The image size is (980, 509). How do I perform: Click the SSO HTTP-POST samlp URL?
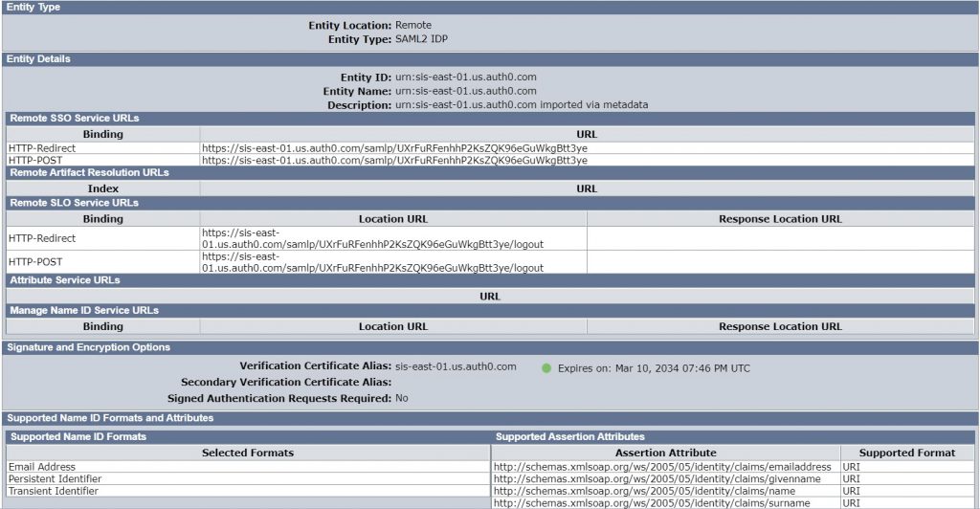pos(394,160)
